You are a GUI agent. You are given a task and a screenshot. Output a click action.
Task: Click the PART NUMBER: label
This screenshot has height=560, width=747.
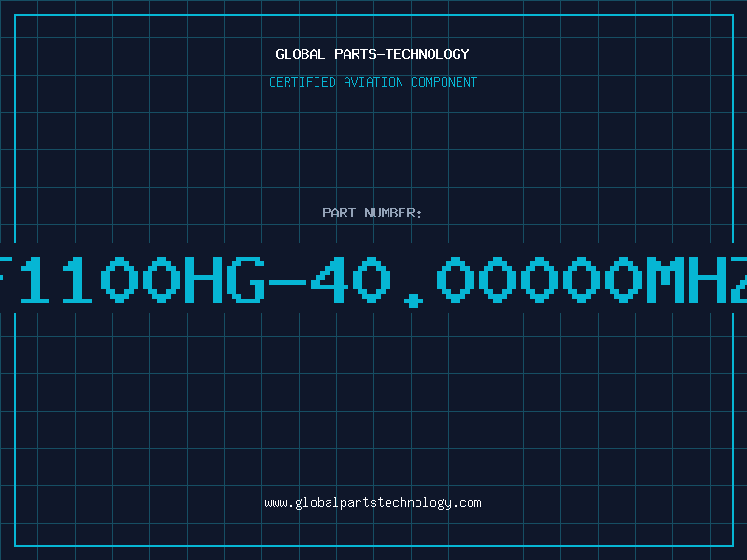click(x=373, y=213)
